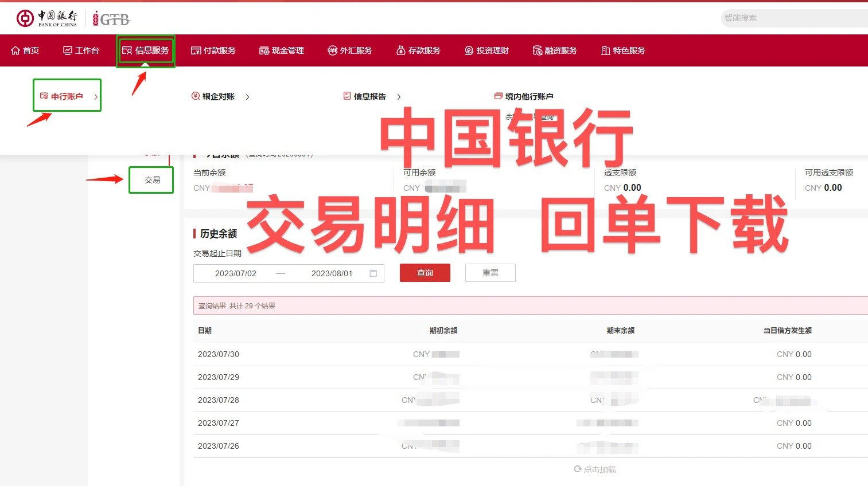
Task: Click the 信息报告 submenu icon
Action: pyautogui.click(x=347, y=96)
